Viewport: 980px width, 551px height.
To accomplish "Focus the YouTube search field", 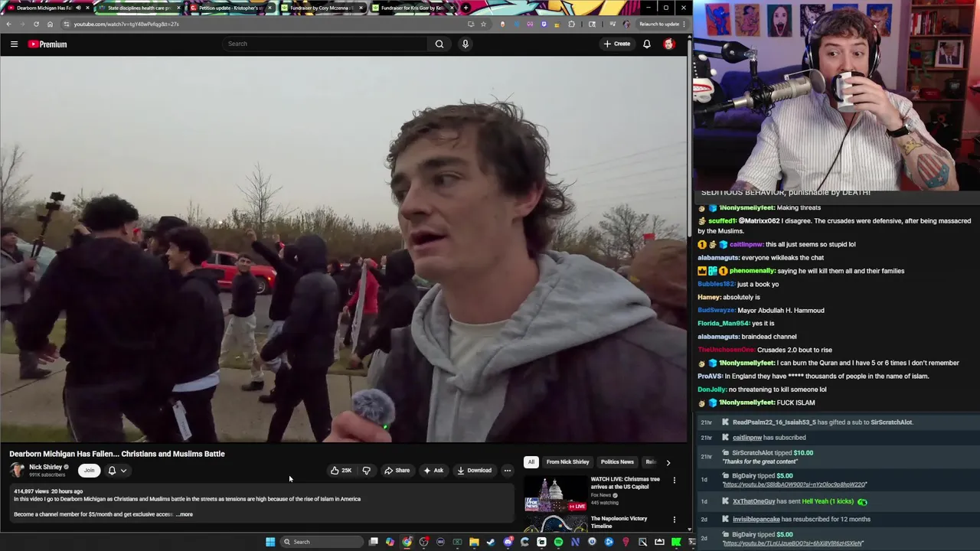I will pos(325,44).
